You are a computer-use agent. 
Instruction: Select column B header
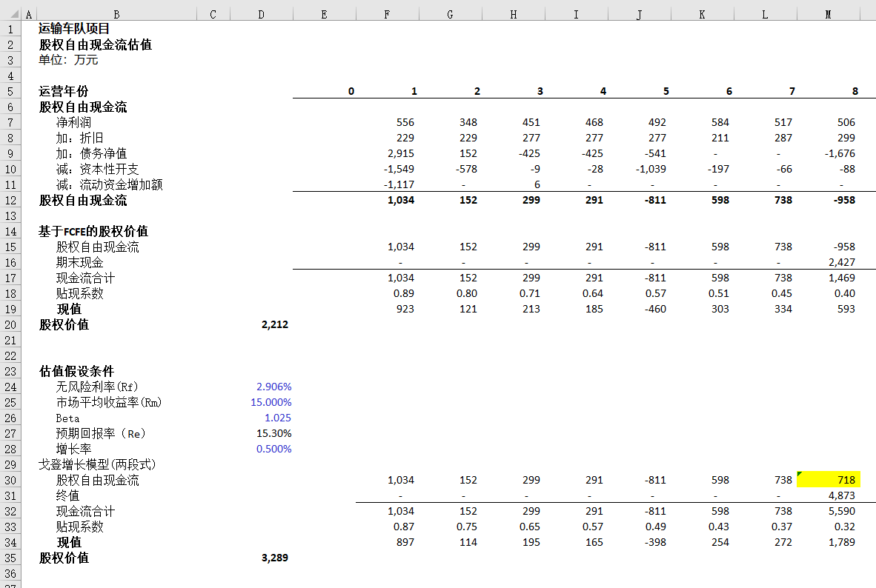coord(116,15)
